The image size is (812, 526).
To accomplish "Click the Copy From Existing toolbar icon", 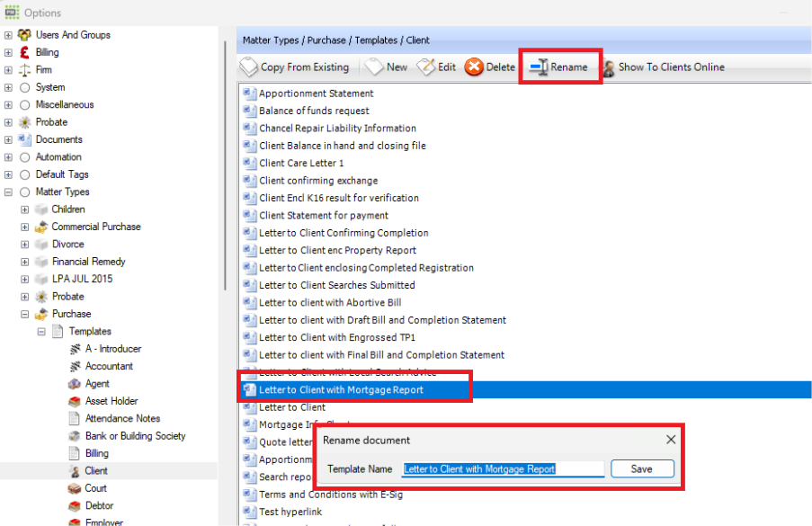I will pos(249,67).
